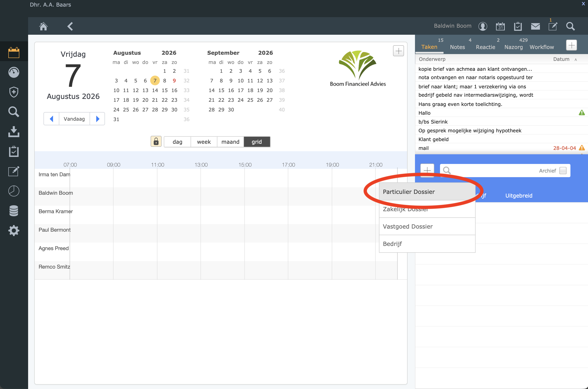Choose Particulier Dossier from menu

click(427, 191)
